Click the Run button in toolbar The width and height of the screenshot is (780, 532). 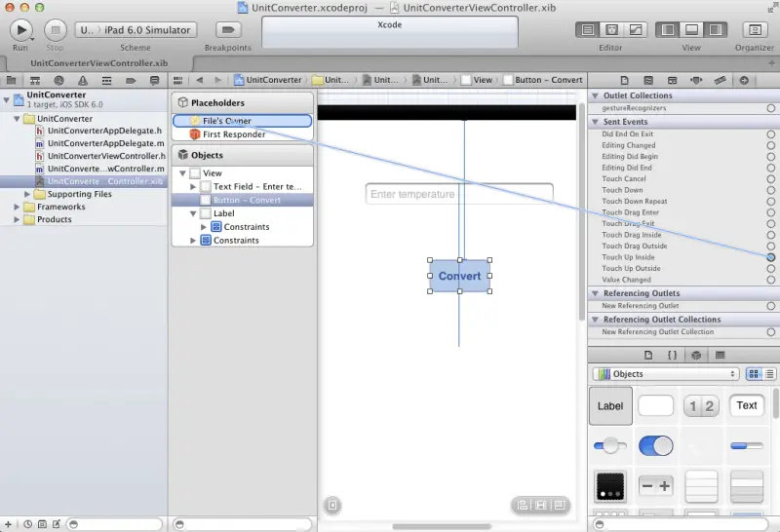coord(20,29)
